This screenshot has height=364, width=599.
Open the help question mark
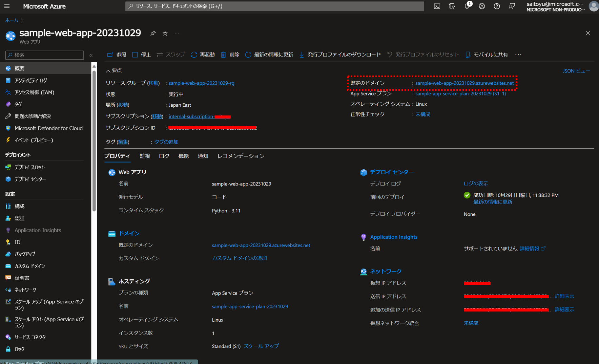tap(497, 6)
